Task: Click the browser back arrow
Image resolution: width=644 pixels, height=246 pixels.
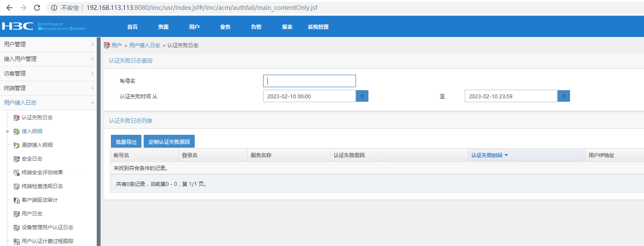Action: pos(9,8)
